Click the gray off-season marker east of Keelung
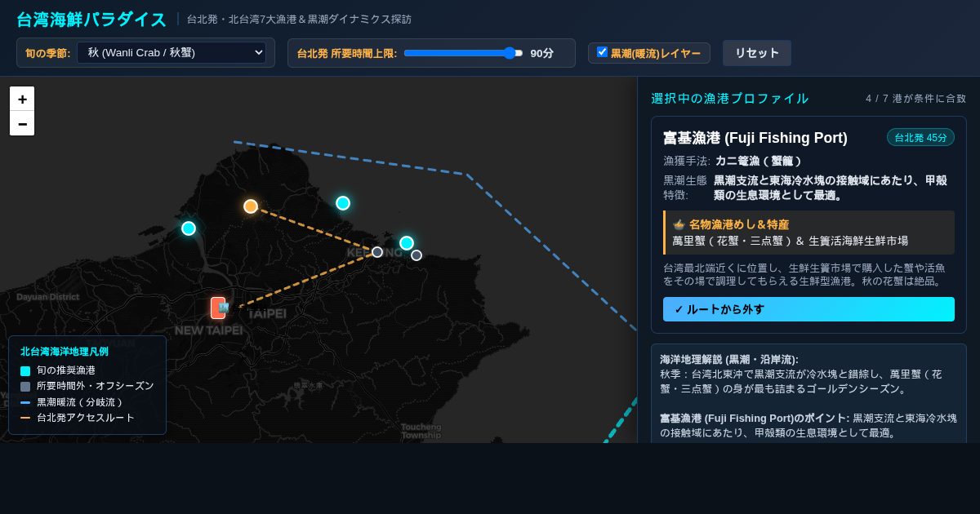 pos(416,255)
